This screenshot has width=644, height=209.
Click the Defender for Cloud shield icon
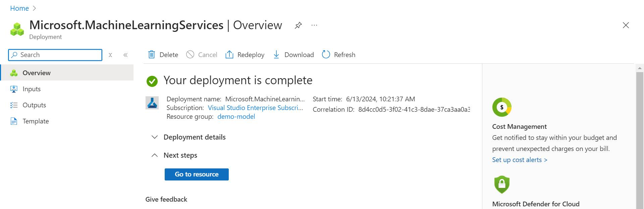click(x=502, y=184)
